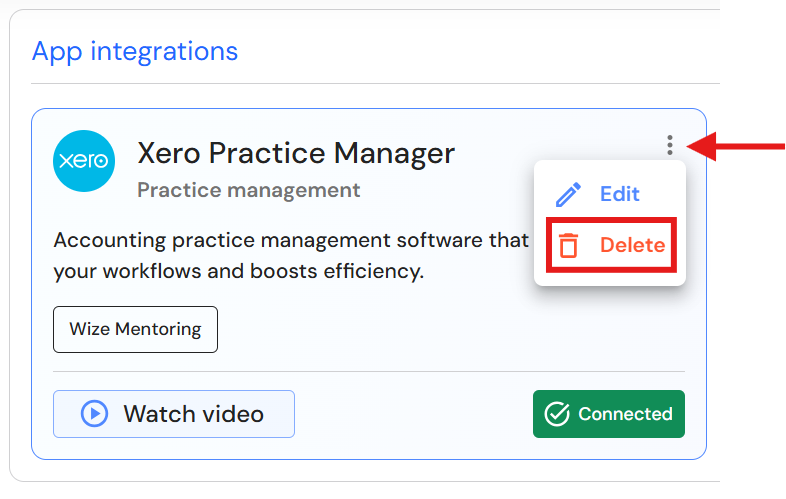Image resolution: width=786 pixels, height=499 pixels.
Task: Click the black panel on the right edge
Action: point(752,300)
